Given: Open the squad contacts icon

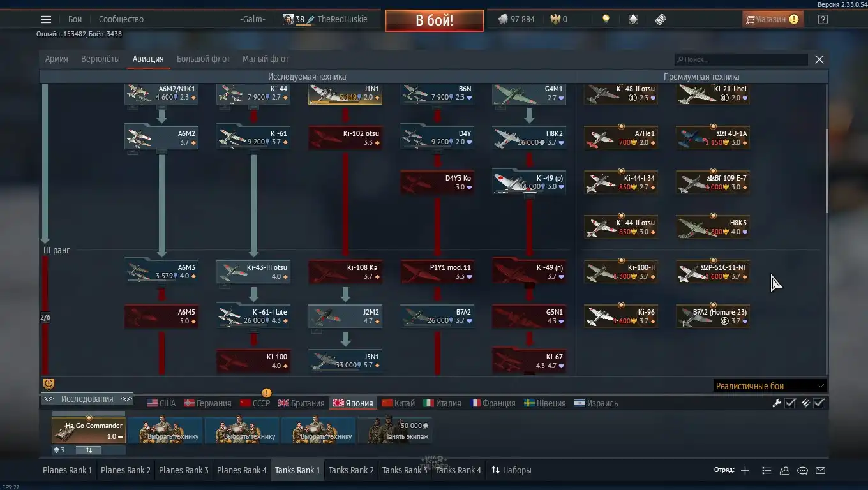Looking at the screenshot, I should 785,471.
